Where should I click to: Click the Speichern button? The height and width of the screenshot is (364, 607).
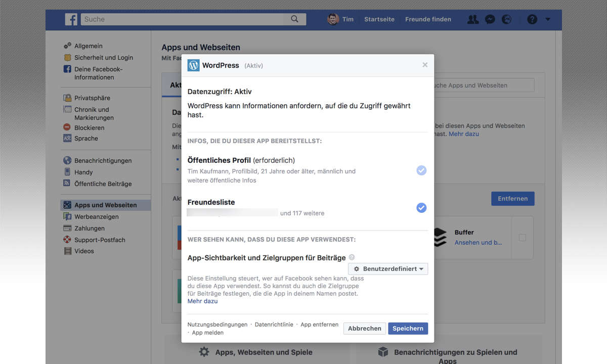coord(408,329)
